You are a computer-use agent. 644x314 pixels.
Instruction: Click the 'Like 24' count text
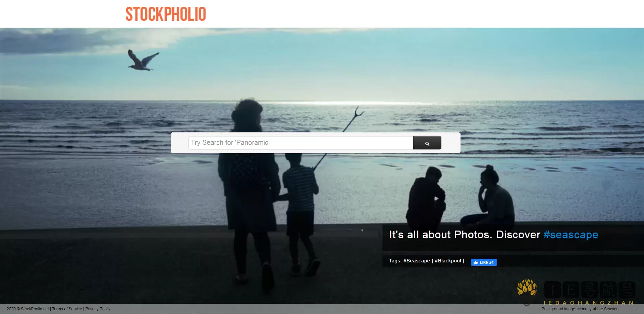pyautogui.click(x=487, y=262)
